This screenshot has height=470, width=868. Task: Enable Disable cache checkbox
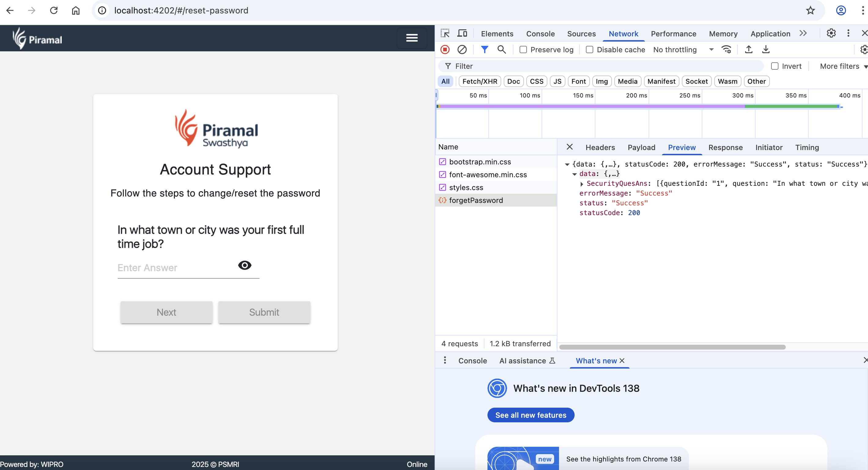[x=590, y=50]
